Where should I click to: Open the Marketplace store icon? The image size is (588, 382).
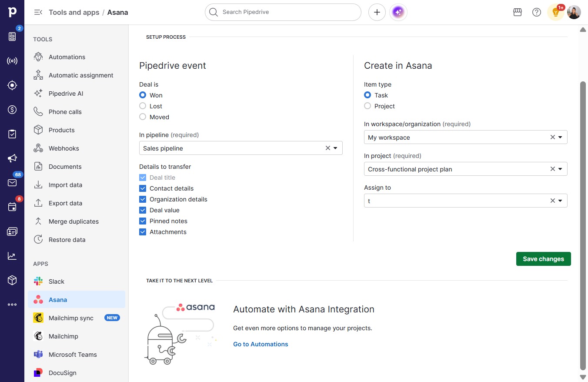coord(518,12)
